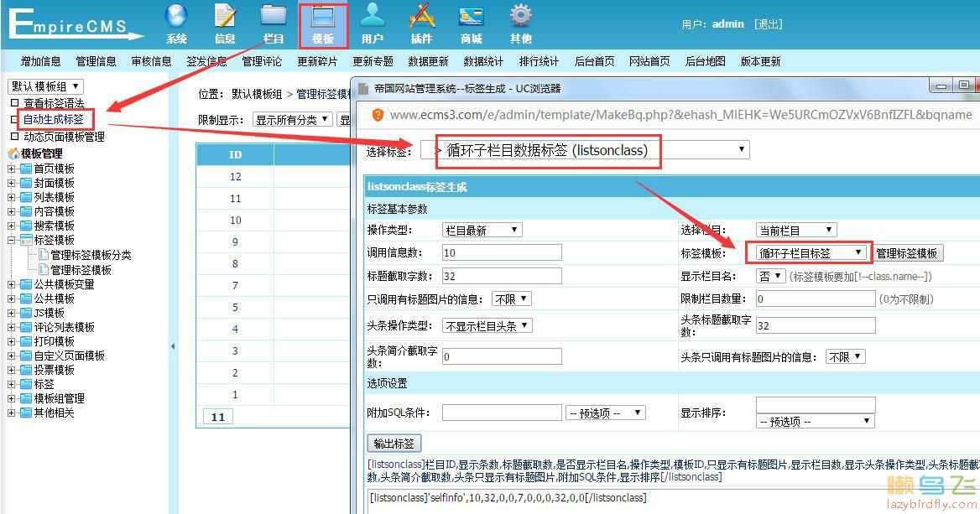Screen dimensions: 980x514
Task: Click 管理信息 in the menu bar
Action: (x=96, y=61)
